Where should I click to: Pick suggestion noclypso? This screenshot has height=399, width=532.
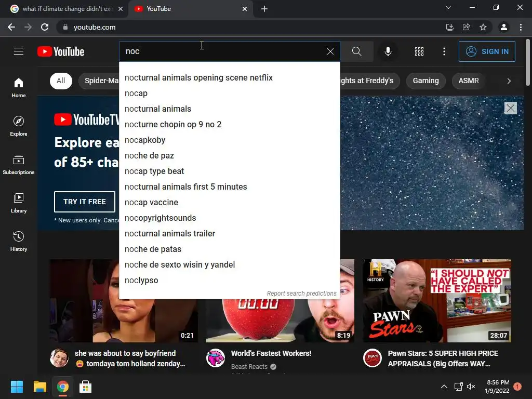[x=229, y=281]
